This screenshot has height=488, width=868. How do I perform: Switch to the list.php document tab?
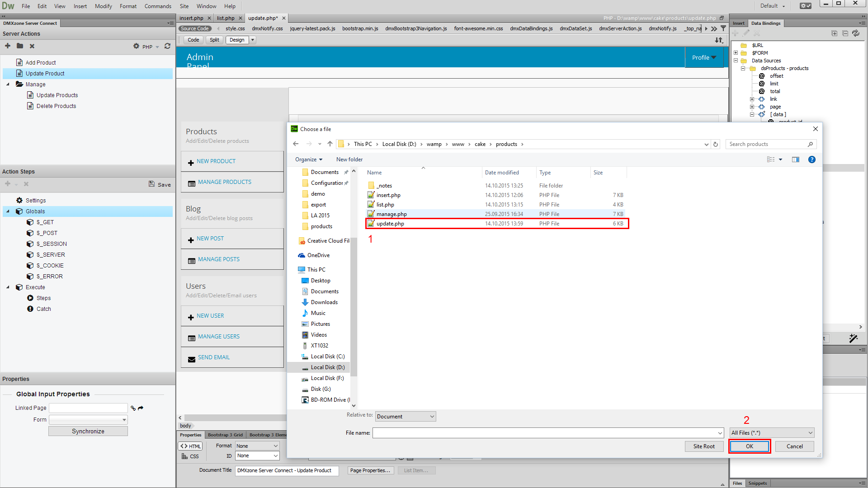coord(226,18)
